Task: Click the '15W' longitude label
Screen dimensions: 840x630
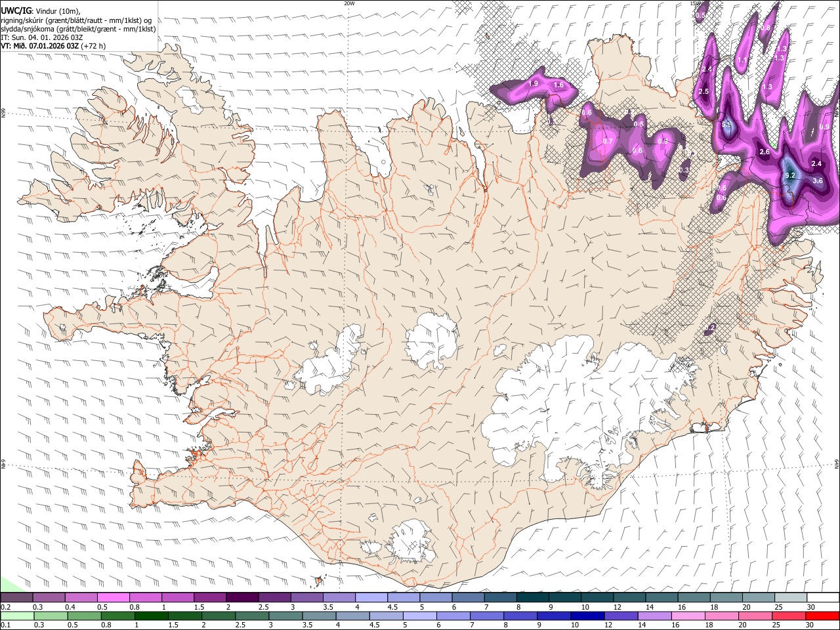Action: coord(695,3)
